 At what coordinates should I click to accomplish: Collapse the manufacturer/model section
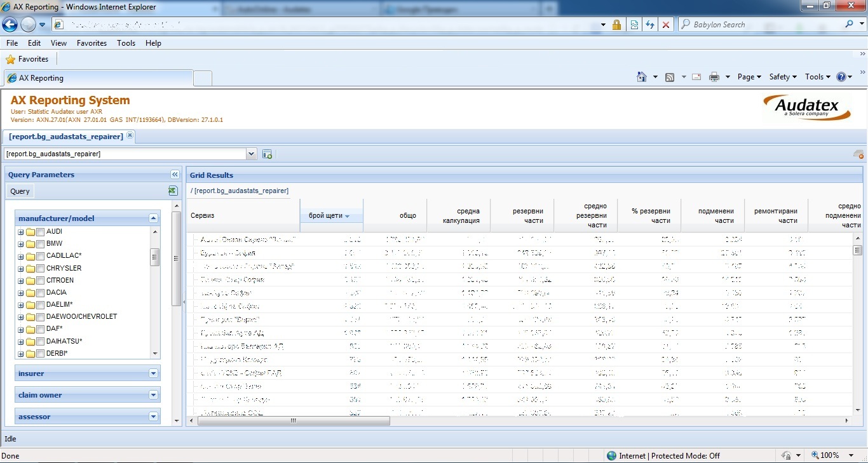click(x=153, y=218)
